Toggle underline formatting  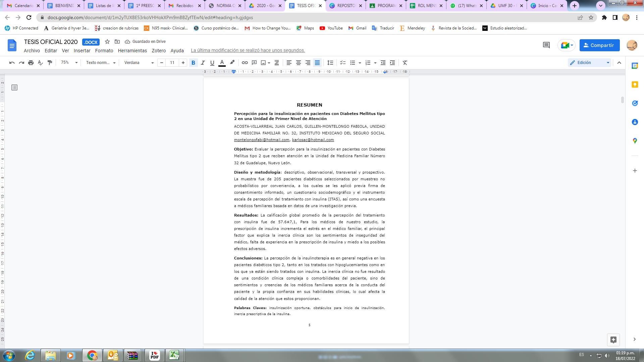click(212, 63)
